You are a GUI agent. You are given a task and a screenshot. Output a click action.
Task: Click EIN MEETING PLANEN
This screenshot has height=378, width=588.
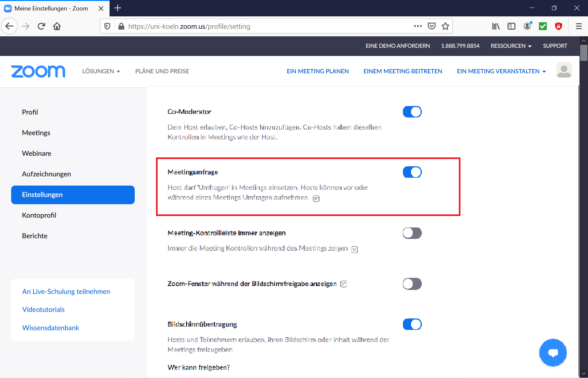point(318,71)
